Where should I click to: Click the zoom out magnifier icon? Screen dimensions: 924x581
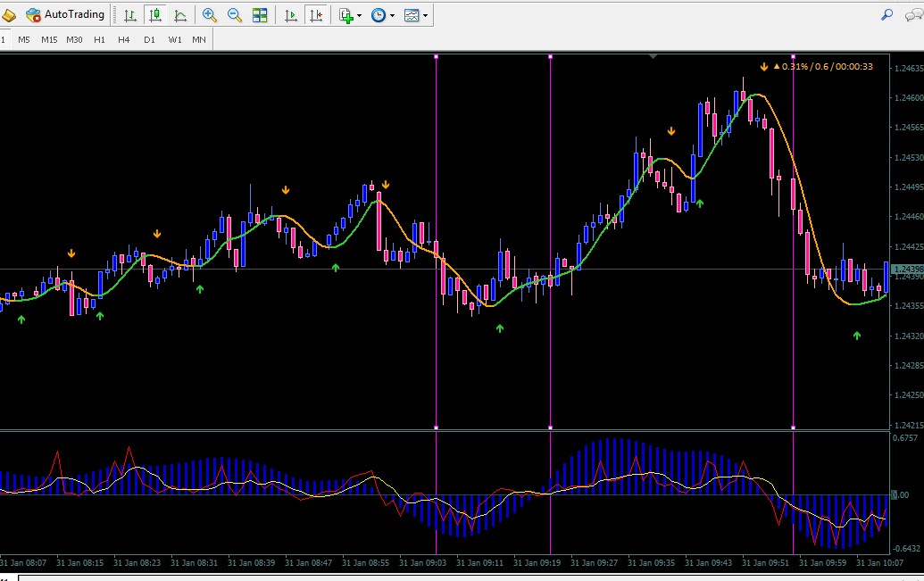(235, 15)
